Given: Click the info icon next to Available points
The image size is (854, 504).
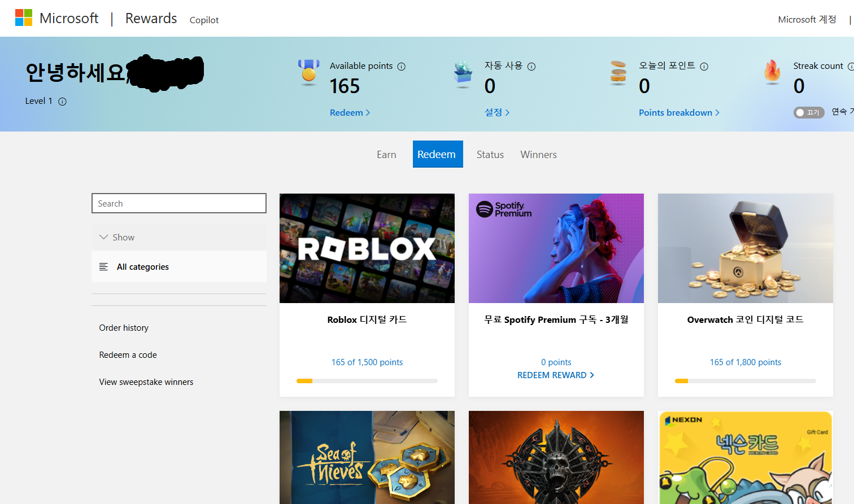Looking at the screenshot, I should pyautogui.click(x=402, y=67).
